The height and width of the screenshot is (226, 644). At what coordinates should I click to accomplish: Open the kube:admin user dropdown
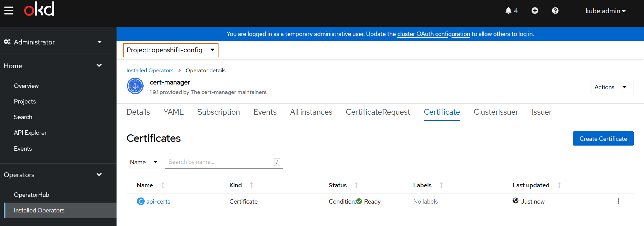(x=605, y=11)
